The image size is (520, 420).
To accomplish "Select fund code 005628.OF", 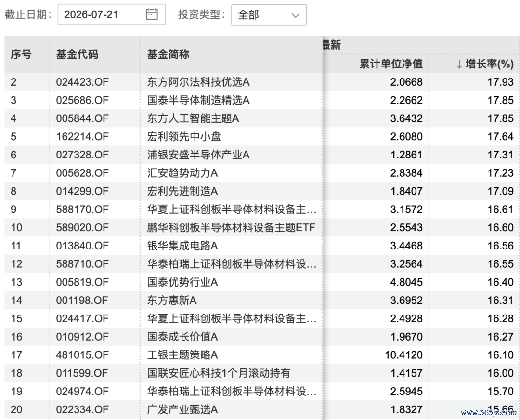I will 82,173.
